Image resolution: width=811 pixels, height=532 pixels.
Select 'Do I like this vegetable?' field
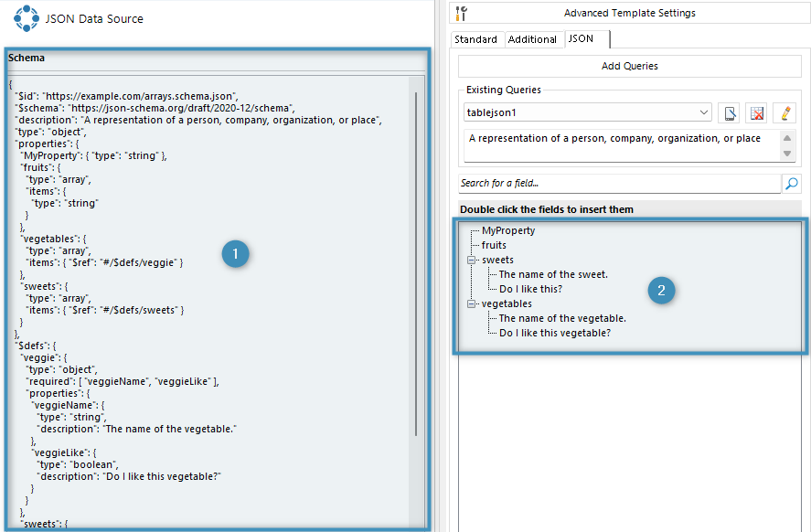[x=555, y=333]
